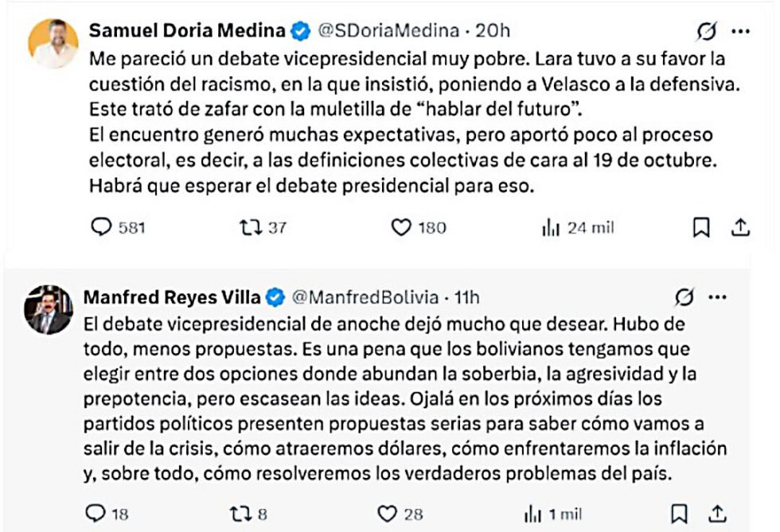780x532 pixels.
Task: Click the @SDoriaMedina handle link
Action: pyautogui.click(x=388, y=31)
